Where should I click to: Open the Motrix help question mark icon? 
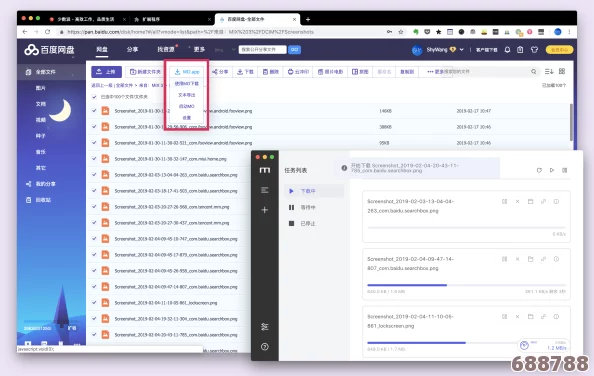click(x=265, y=346)
